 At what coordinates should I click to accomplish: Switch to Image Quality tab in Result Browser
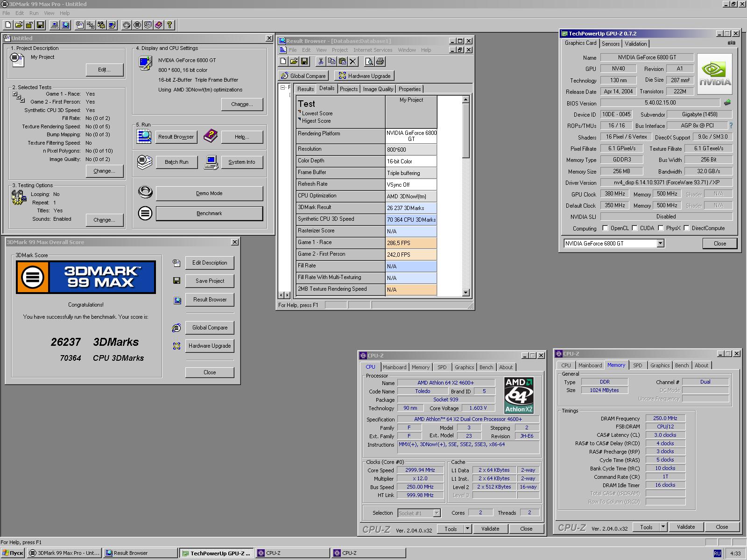pos(378,89)
